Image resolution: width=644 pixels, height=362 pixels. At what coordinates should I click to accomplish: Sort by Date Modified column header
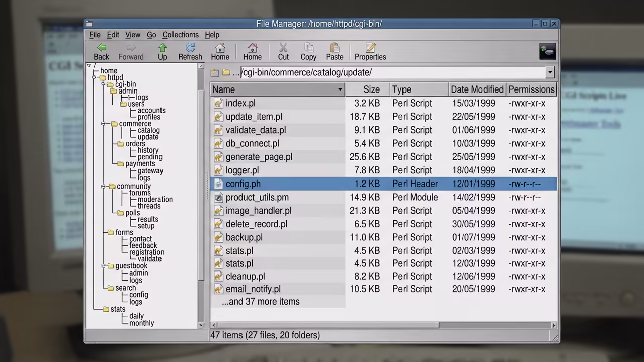[x=477, y=89]
